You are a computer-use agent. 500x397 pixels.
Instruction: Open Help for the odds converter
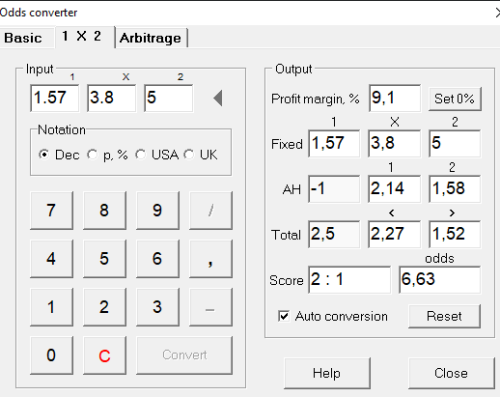pyautogui.click(x=327, y=373)
